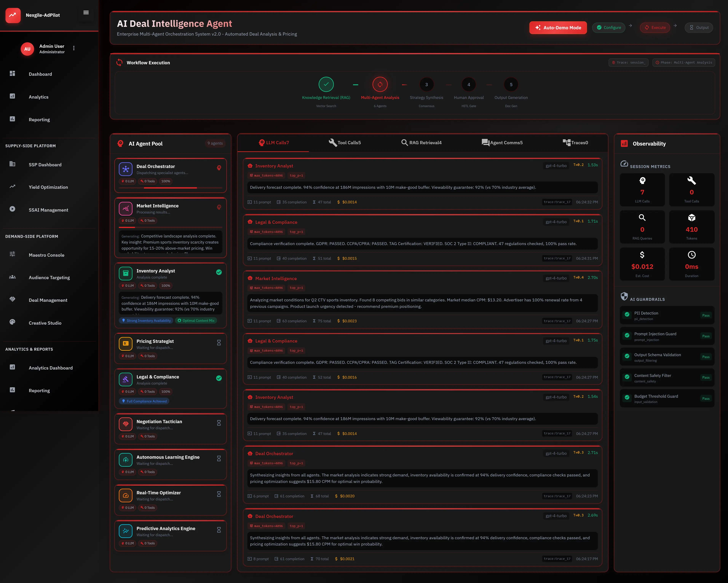Switch to the Tool Calls5 tab
This screenshot has width=728, height=583.
(345, 142)
